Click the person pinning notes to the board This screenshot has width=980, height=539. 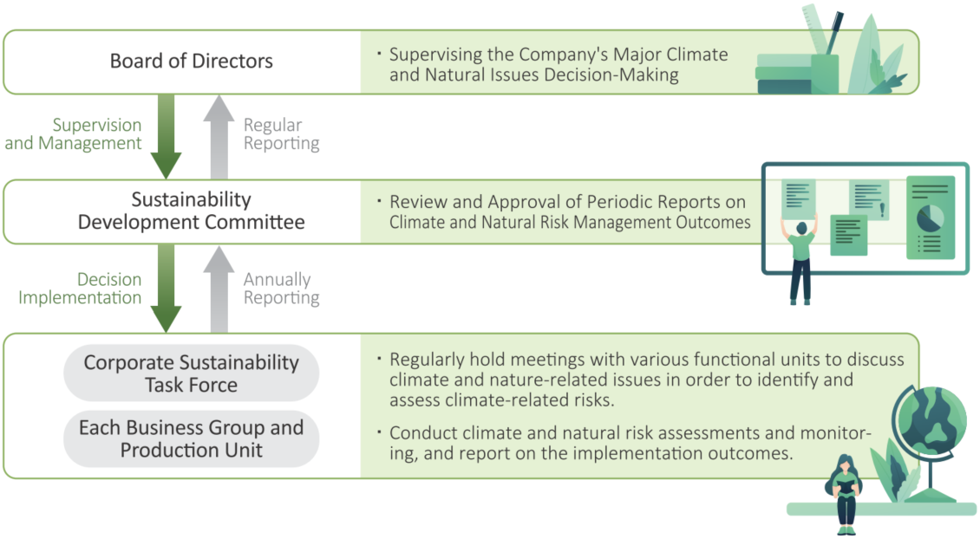800,258
